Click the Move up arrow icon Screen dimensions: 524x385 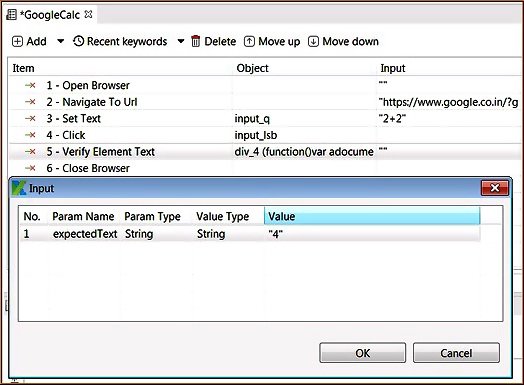249,42
